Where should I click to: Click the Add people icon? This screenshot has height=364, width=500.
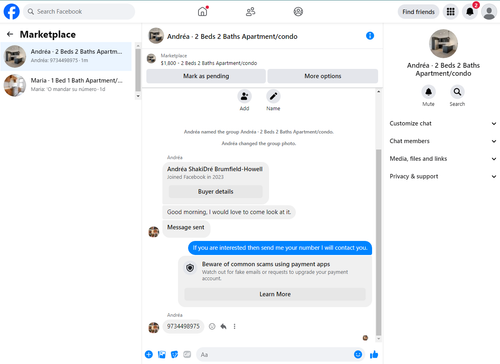[244, 97]
